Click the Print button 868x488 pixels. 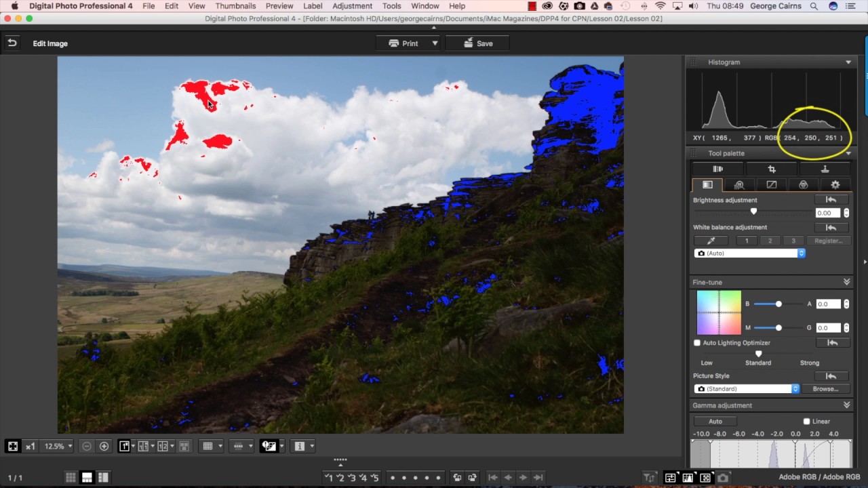(403, 43)
